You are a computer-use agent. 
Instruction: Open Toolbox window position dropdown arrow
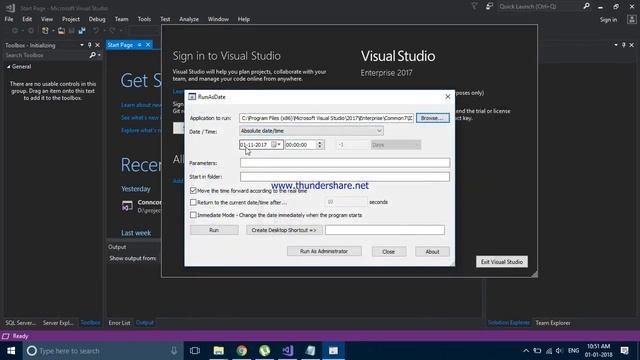click(x=82, y=45)
